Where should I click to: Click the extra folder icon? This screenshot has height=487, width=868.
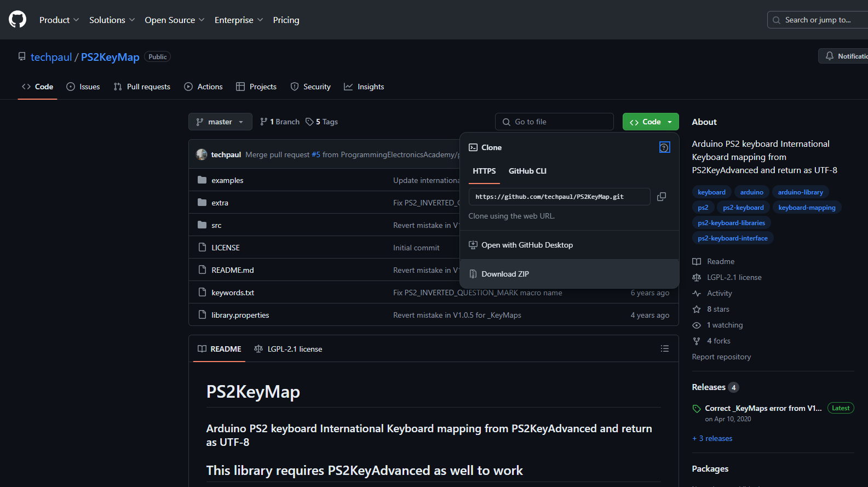202,203
